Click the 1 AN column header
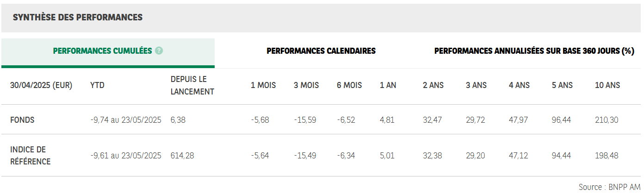Screen dimensions: 644x195 pos(388,85)
